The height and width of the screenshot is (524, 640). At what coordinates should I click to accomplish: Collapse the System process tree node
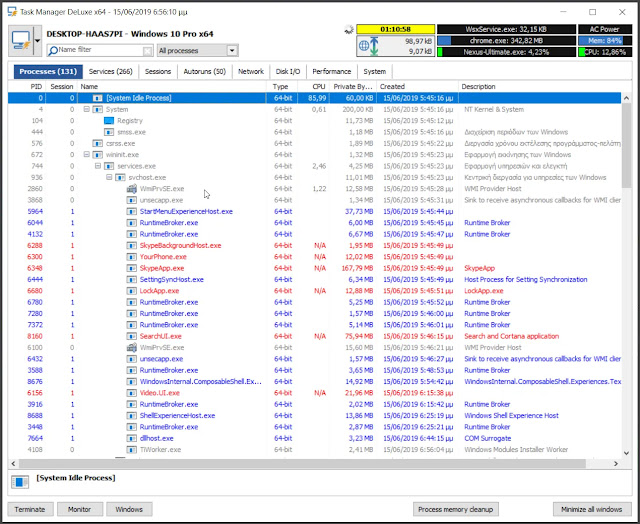[x=87, y=109]
